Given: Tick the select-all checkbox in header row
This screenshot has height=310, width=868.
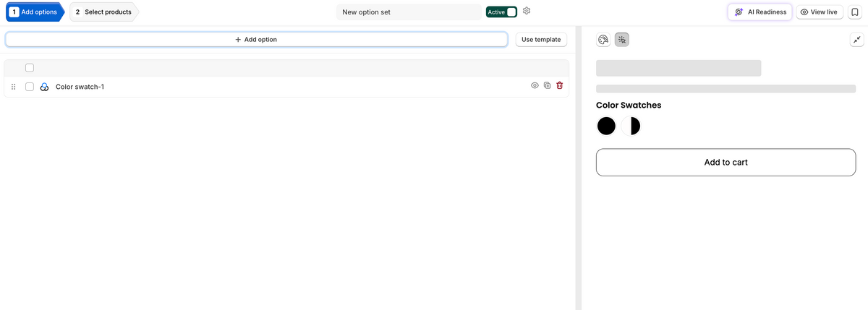Looking at the screenshot, I should [30, 68].
